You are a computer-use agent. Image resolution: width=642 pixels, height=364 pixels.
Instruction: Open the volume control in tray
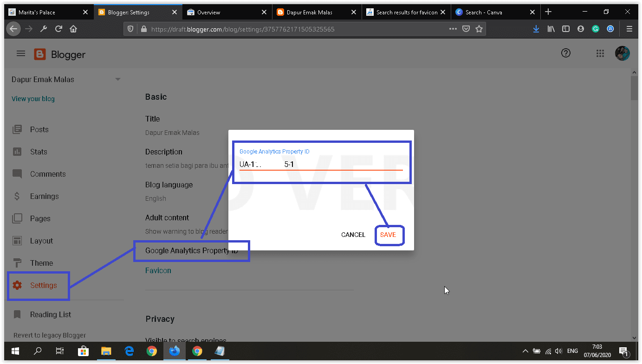(x=558, y=351)
